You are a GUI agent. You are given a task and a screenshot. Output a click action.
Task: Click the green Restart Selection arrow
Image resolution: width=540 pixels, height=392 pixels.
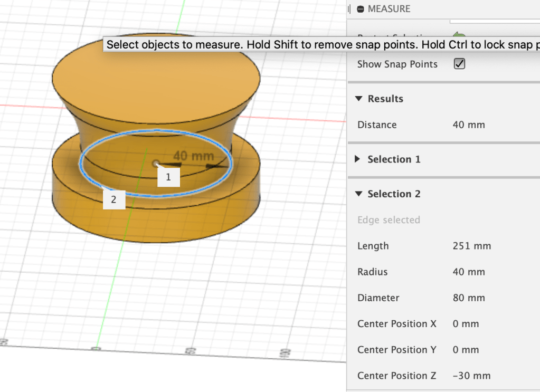click(459, 34)
